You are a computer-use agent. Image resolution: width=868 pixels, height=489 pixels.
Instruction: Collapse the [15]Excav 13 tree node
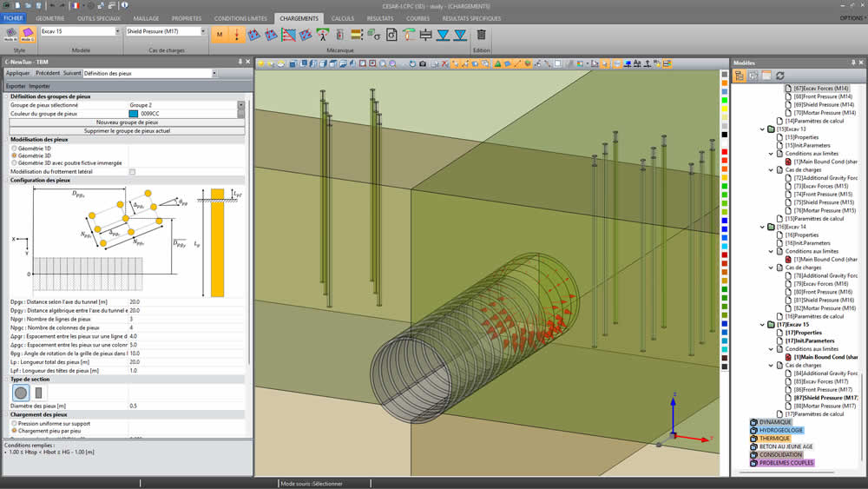click(x=762, y=129)
